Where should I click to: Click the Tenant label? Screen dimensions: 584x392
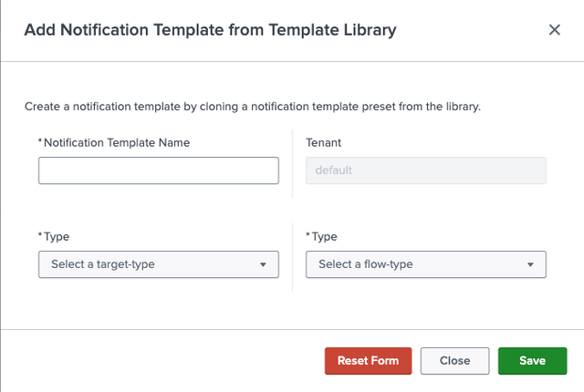coord(323,143)
